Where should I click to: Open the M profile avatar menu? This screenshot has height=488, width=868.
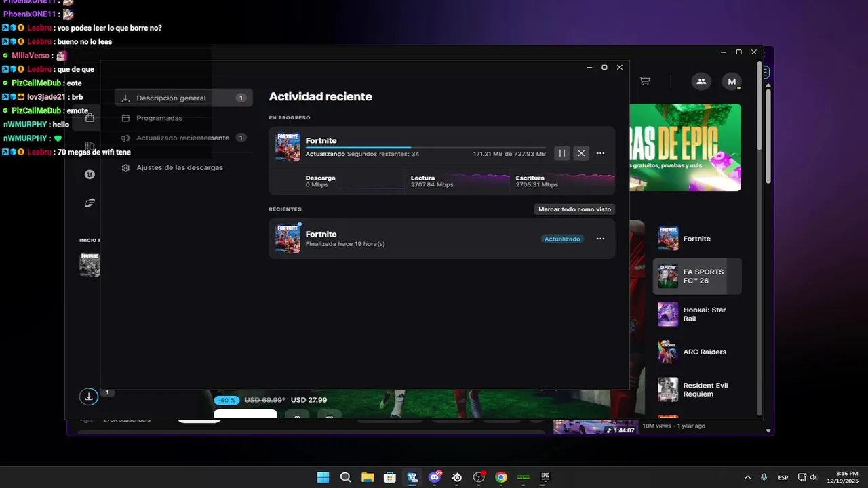(732, 81)
